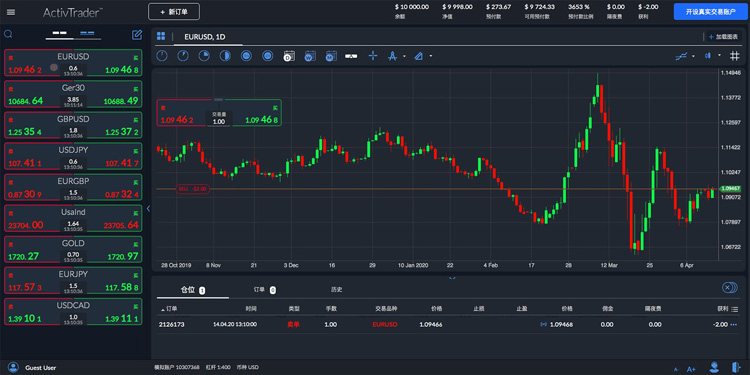This screenshot has width=750, height=375.
Task: Edit the chart trade volume 1.00 field
Action: (x=219, y=122)
